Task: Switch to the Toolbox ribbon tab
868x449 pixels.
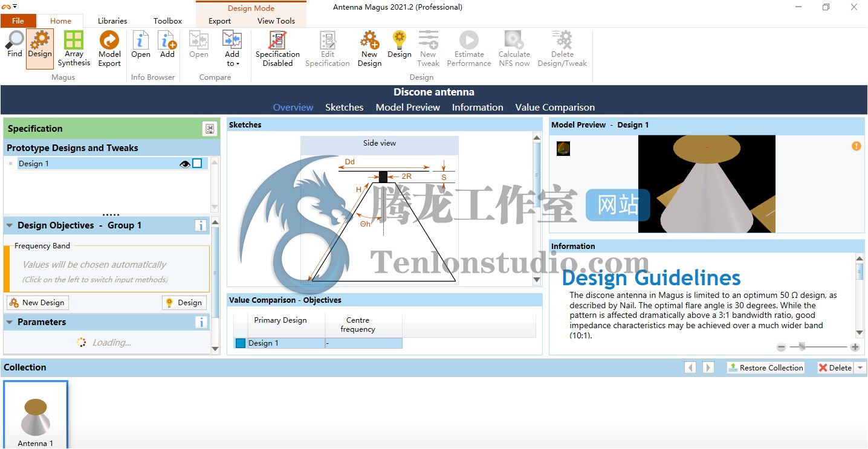Action: click(167, 21)
